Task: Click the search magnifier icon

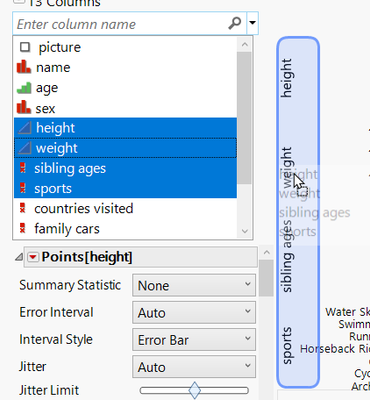Action: pyautogui.click(x=235, y=23)
